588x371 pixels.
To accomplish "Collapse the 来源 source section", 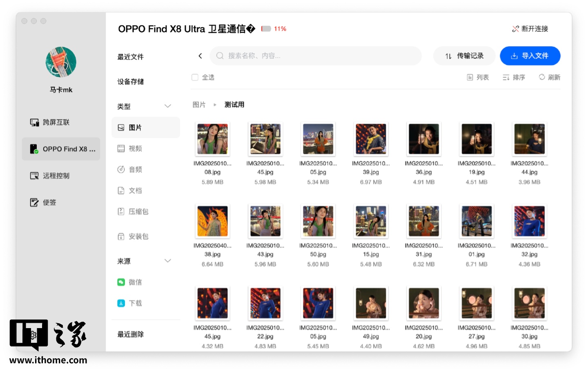I will pos(167,261).
